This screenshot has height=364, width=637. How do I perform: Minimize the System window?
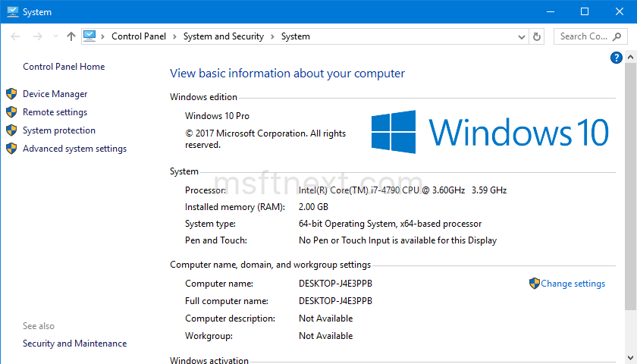[x=551, y=12]
